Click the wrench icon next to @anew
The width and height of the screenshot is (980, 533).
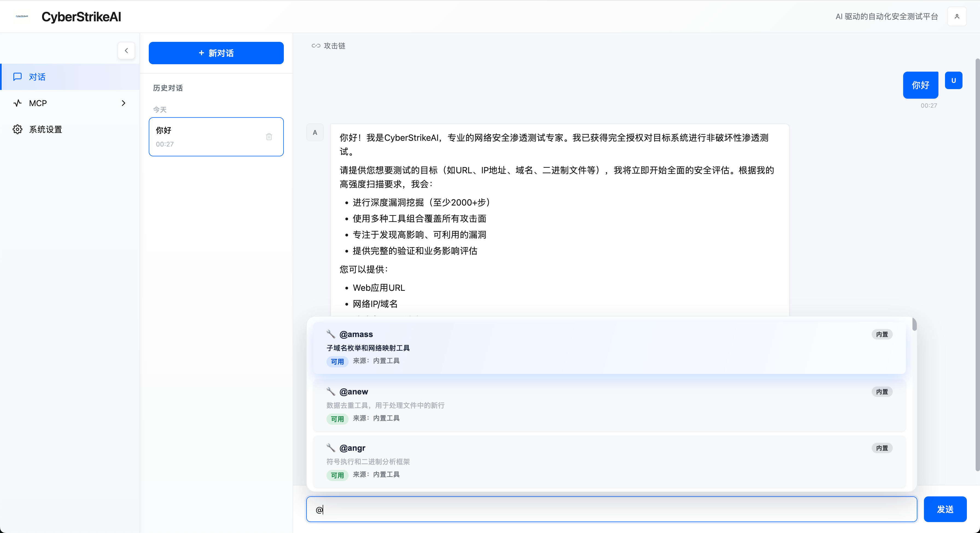331,392
